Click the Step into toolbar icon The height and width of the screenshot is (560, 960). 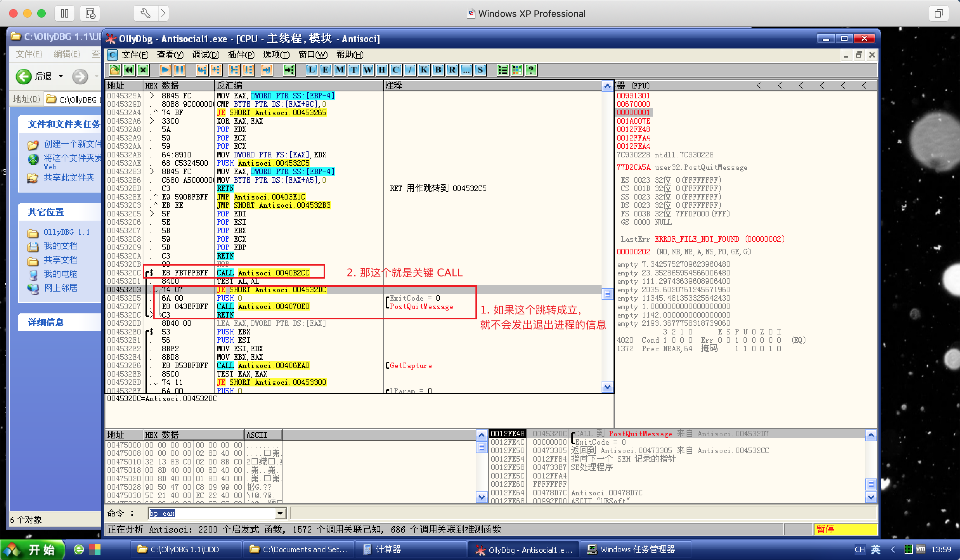(x=202, y=70)
